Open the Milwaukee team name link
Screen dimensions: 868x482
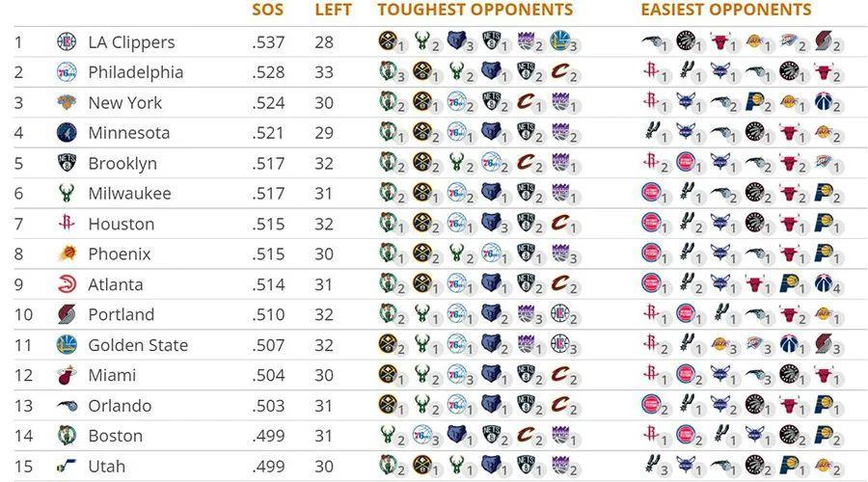click(129, 194)
